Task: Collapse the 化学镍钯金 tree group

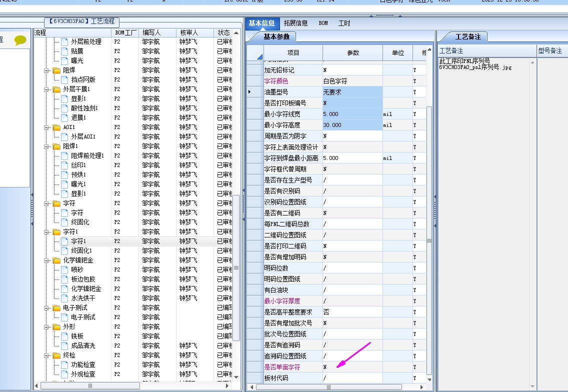Action: (x=46, y=260)
